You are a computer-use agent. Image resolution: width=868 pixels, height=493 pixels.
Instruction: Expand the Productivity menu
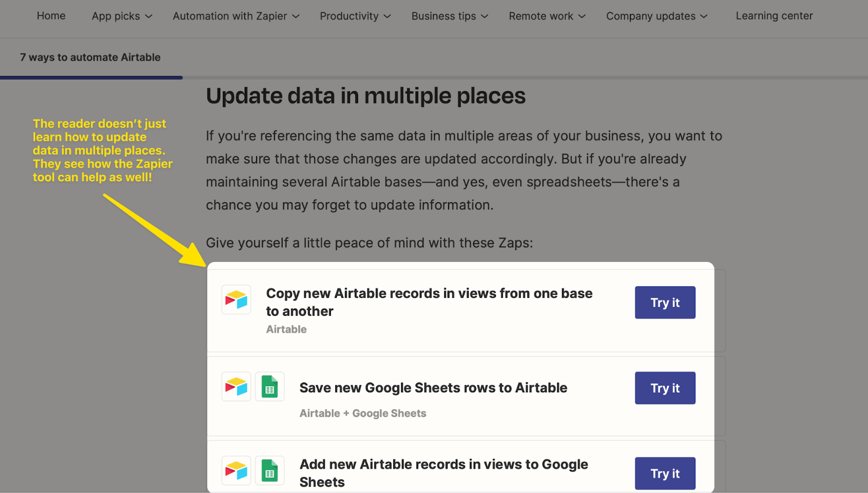354,16
